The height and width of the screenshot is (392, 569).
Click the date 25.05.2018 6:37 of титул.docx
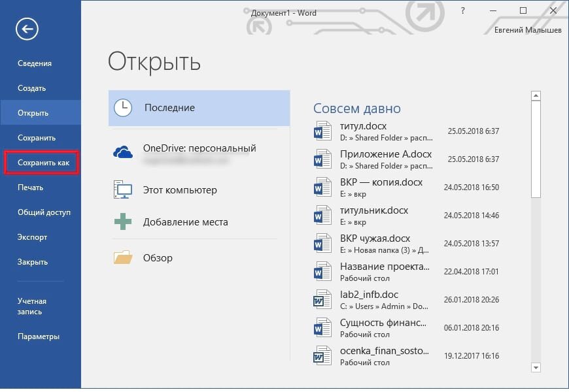(474, 131)
